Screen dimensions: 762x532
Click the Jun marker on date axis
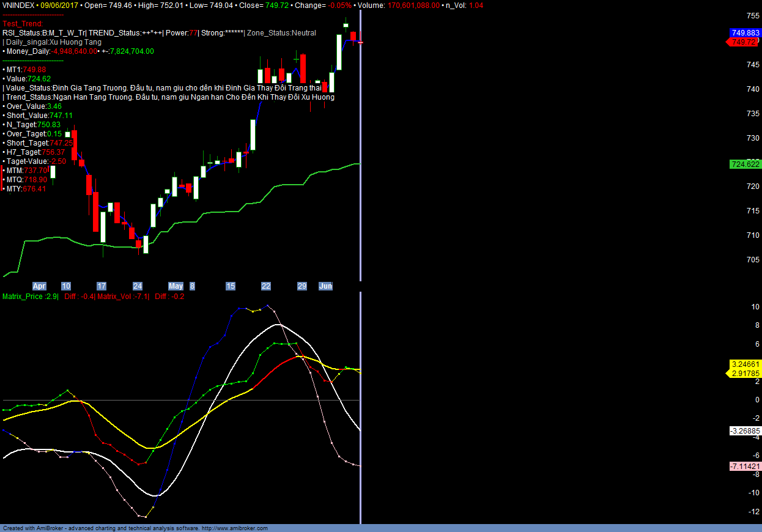pyautogui.click(x=325, y=286)
